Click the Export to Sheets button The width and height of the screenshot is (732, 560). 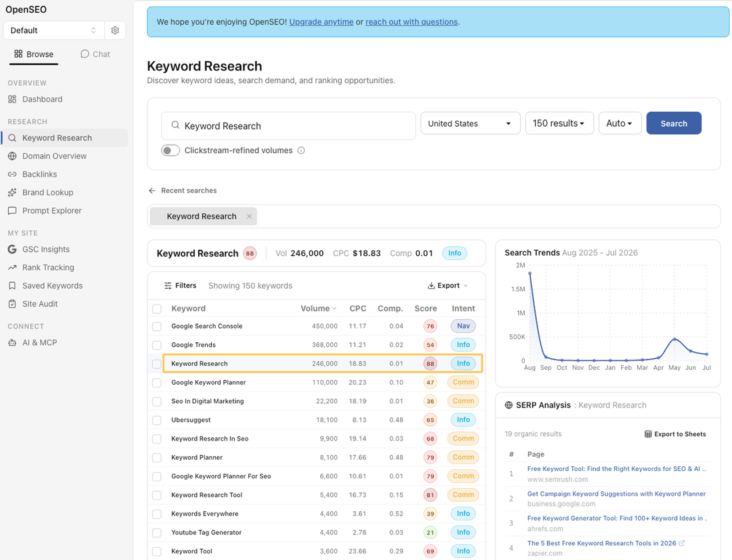[675, 434]
